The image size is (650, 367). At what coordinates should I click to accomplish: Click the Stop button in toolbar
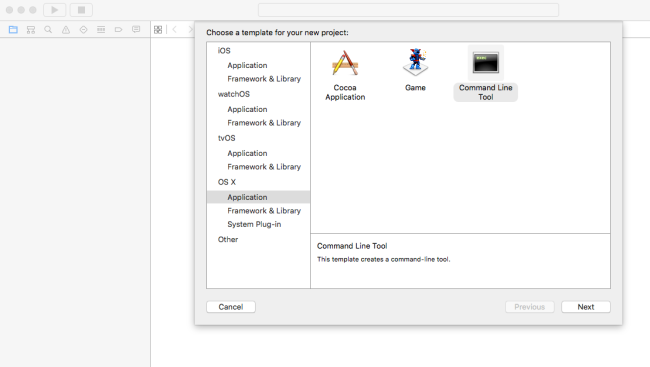[x=81, y=10]
